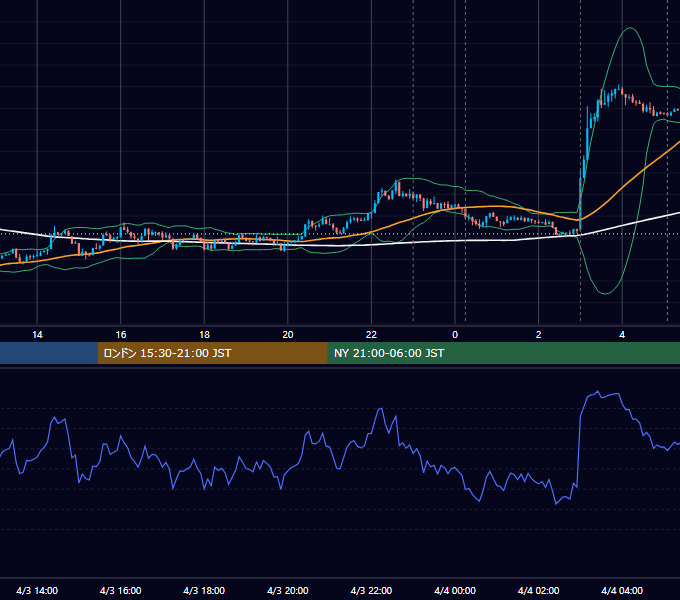Viewport: 680px width, 600px height.
Task: Click the 4/3 22:00 oscillator time label
Action: pyautogui.click(x=371, y=590)
